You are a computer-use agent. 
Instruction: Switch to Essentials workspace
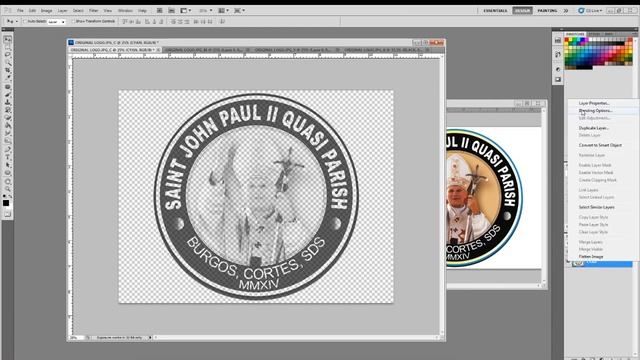(x=495, y=10)
